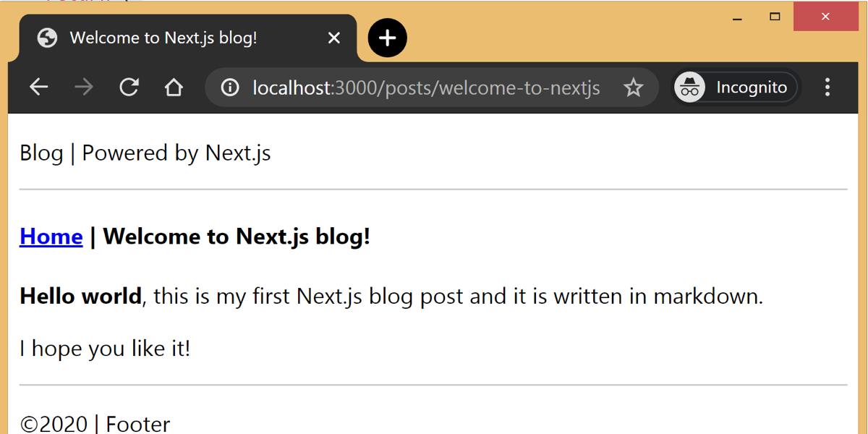Follow the blue Home link
868x434 pixels.
pos(51,237)
